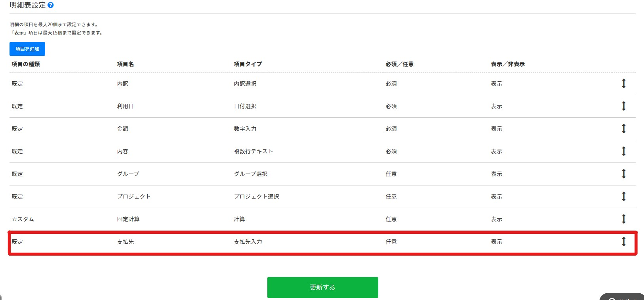Image resolution: width=644 pixels, height=300 pixels.
Task: Click the reorder arrow for 内訳 row
Action: click(x=623, y=84)
